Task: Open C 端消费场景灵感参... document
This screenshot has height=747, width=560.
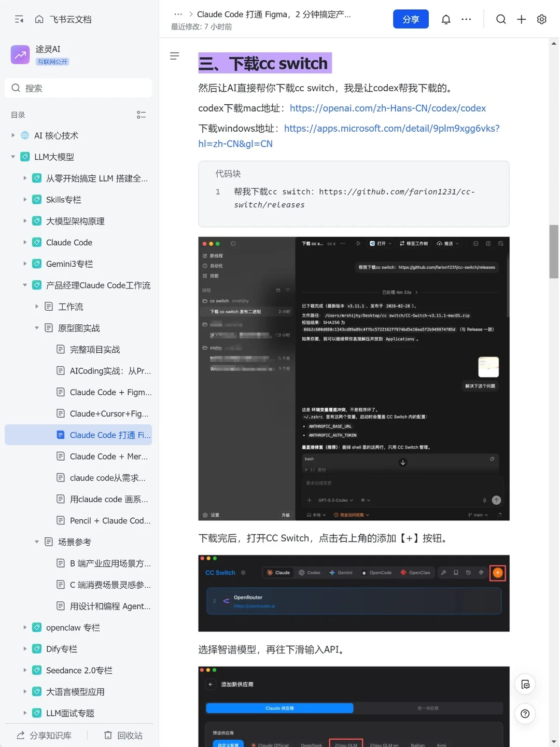Action: point(78,585)
